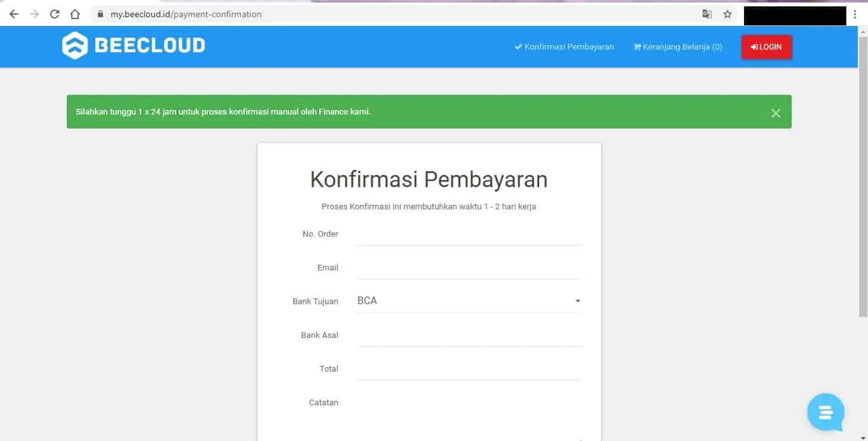This screenshot has height=441, width=868.
Task: Focus the Bank Asal input field
Action: point(469,335)
